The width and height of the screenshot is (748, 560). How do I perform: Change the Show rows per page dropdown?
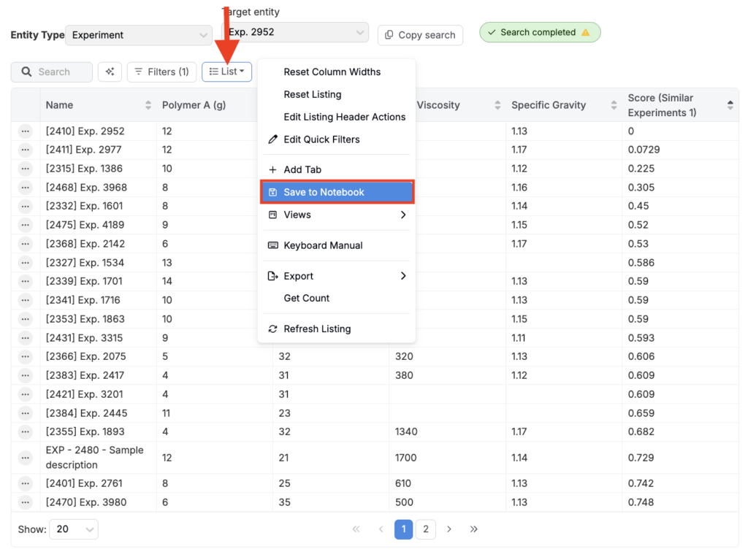pyautogui.click(x=74, y=529)
